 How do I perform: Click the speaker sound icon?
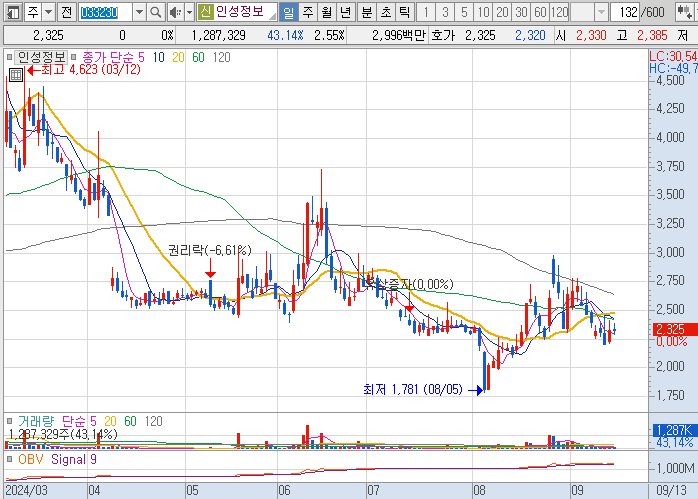point(175,12)
